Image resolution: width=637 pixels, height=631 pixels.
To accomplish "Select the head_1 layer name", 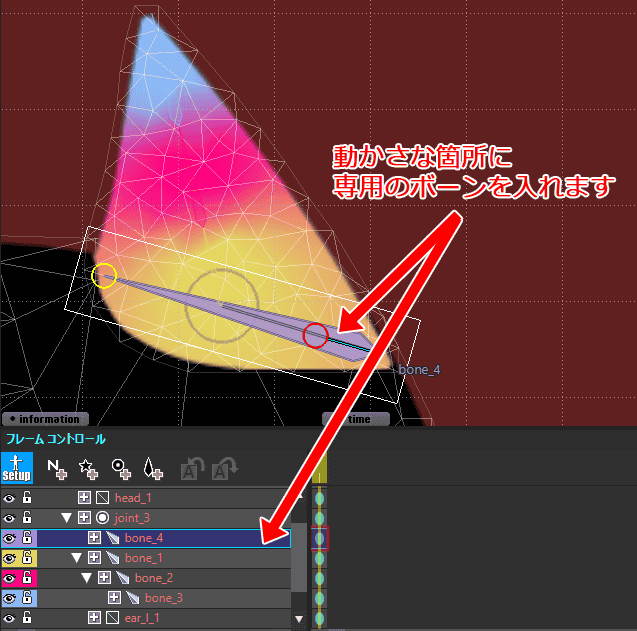I will point(133,498).
